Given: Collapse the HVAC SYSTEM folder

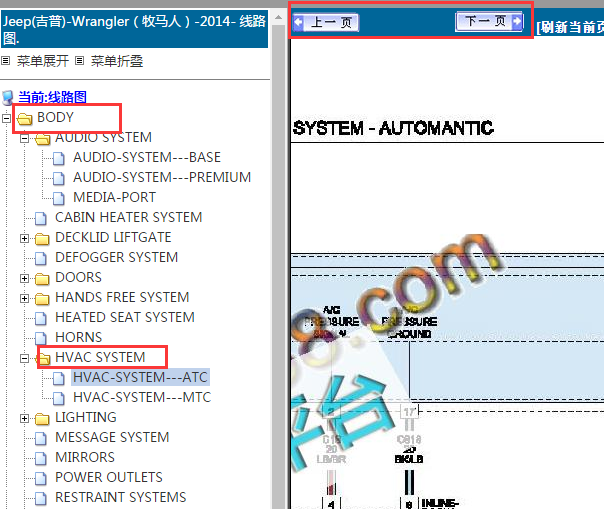Looking at the screenshot, I should tap(24, 358).
